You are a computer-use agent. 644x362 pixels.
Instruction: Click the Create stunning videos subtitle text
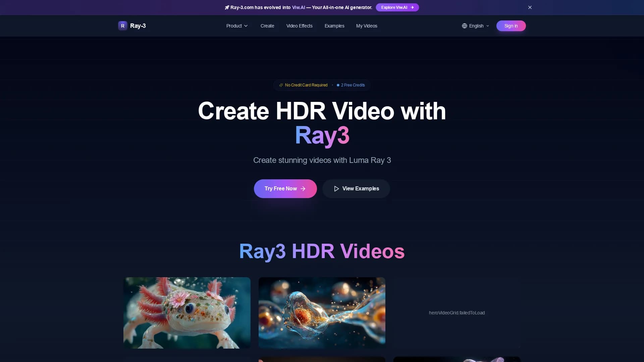click(x=322, y=160)
